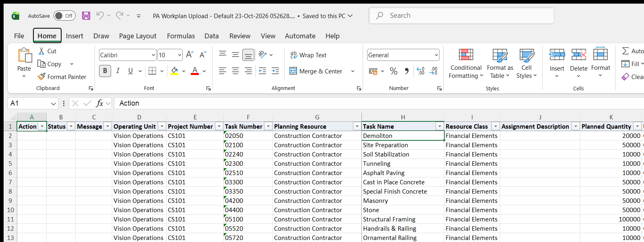Toggle Bold formatting button
This screenshot has width=644, height=242.
(105, 71)
